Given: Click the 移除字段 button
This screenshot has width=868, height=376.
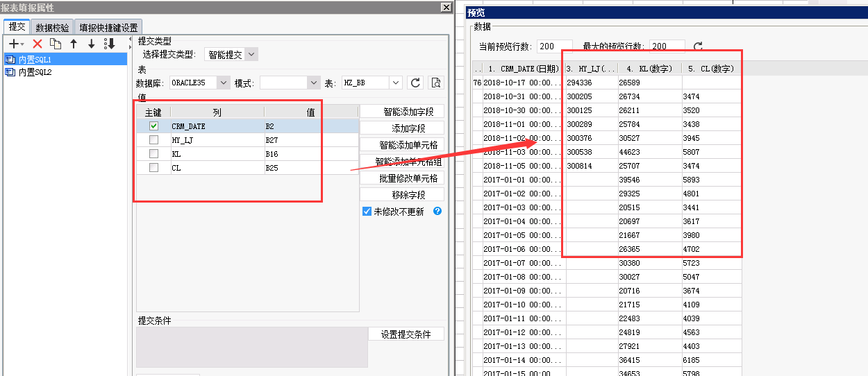Looking at the screenshot, I should pyautogui.click(x=402, y=195).
